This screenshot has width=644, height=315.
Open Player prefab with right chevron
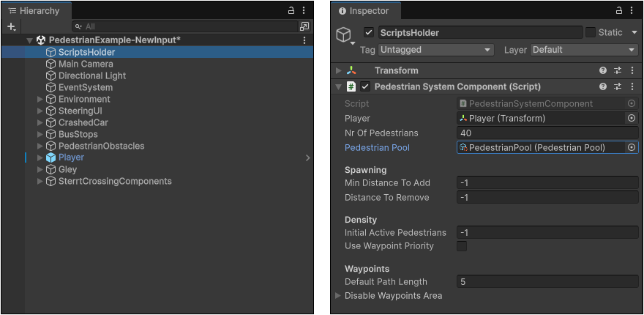click(307, 157)
